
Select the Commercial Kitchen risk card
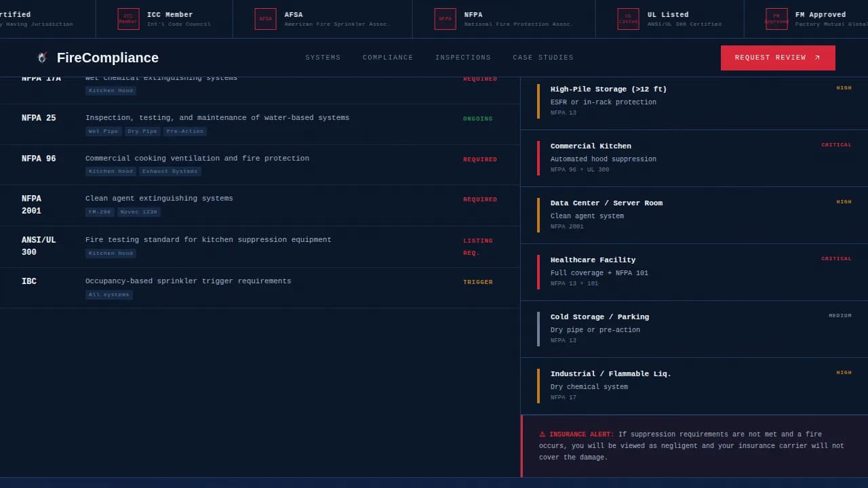[x=694, y=159]
